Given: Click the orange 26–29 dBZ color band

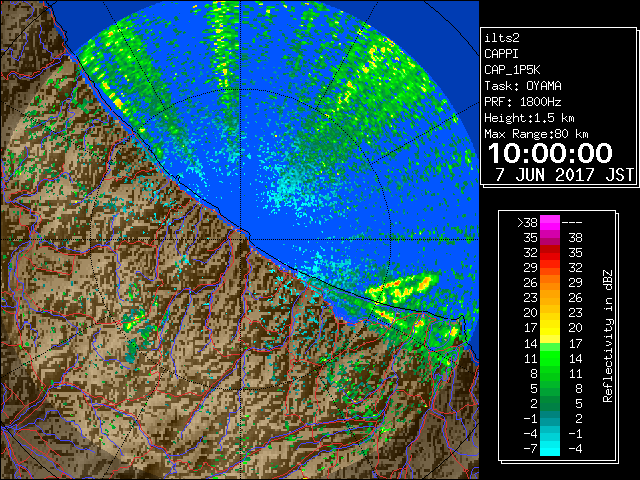Looking at the screenshot, I should (x=550, y=283).
